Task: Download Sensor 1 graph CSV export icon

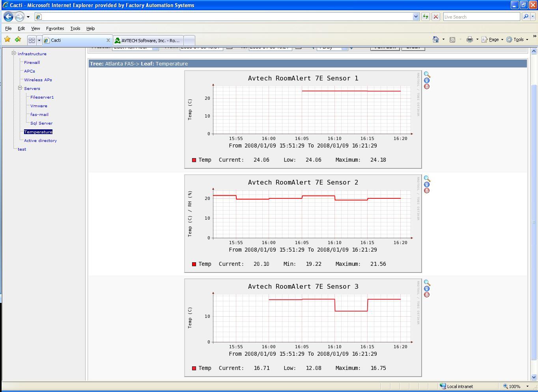Action: tap(427, 80)
